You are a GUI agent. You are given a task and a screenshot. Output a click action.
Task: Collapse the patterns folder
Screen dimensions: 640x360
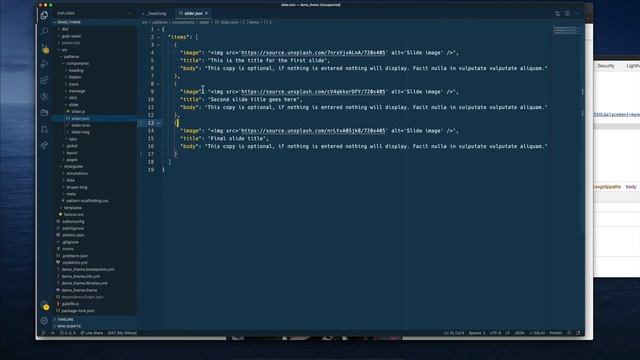coord(71,57)
